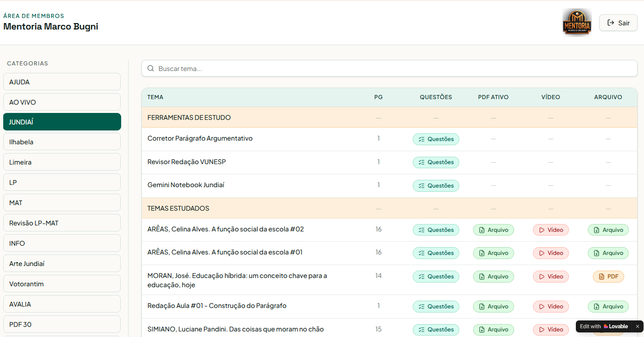Select the MAT category
644x337 pixels.
point(62,203)
